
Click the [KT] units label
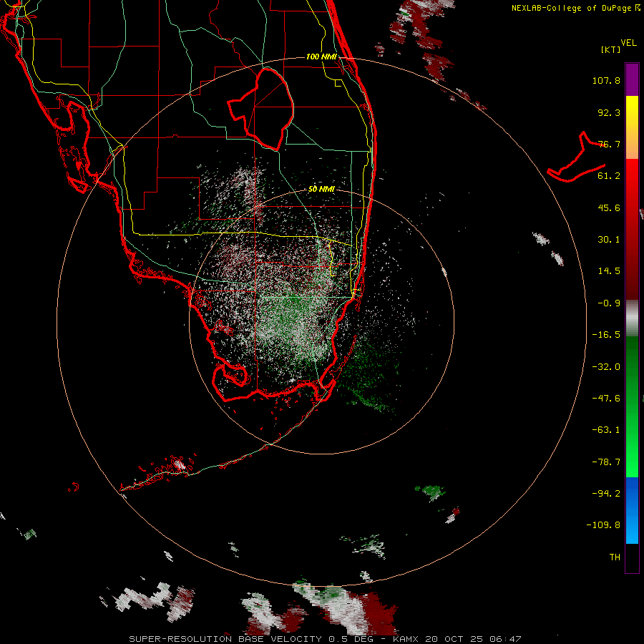[611, 49]
